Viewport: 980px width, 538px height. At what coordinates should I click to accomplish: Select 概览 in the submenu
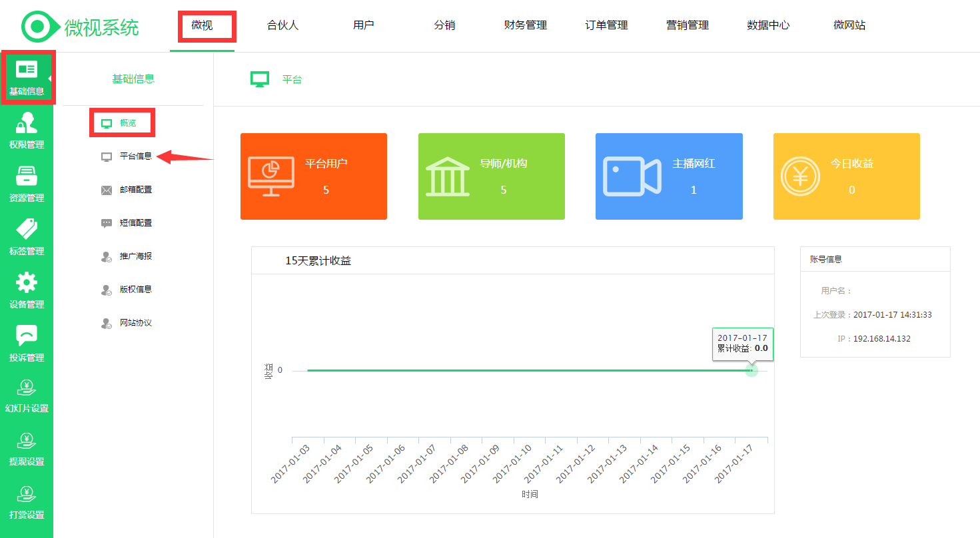click(x=128, y=123)
